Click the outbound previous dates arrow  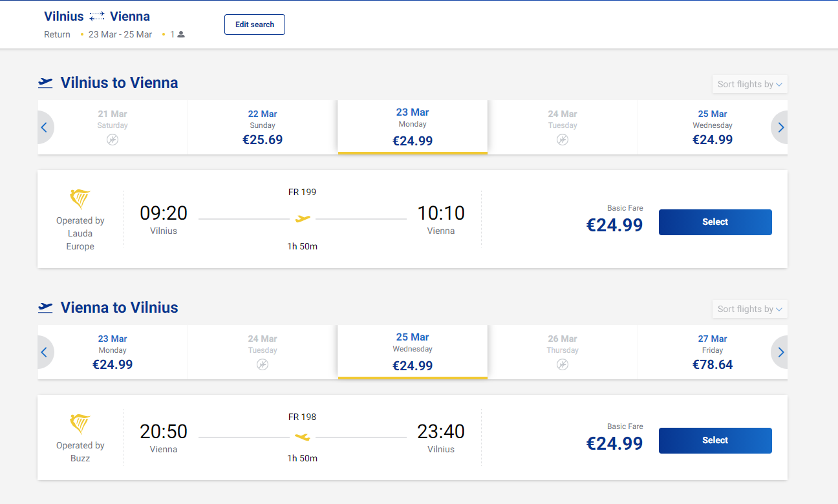point(44,127)
